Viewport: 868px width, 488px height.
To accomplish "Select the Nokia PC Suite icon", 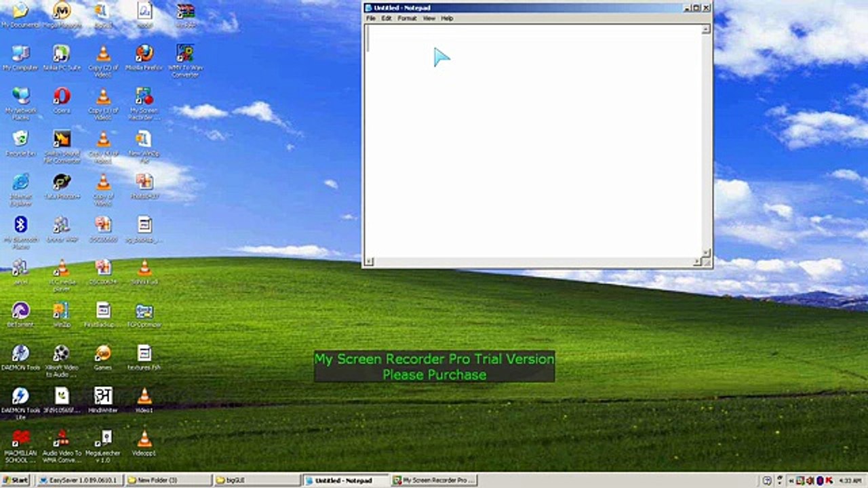I will (61, 58).
